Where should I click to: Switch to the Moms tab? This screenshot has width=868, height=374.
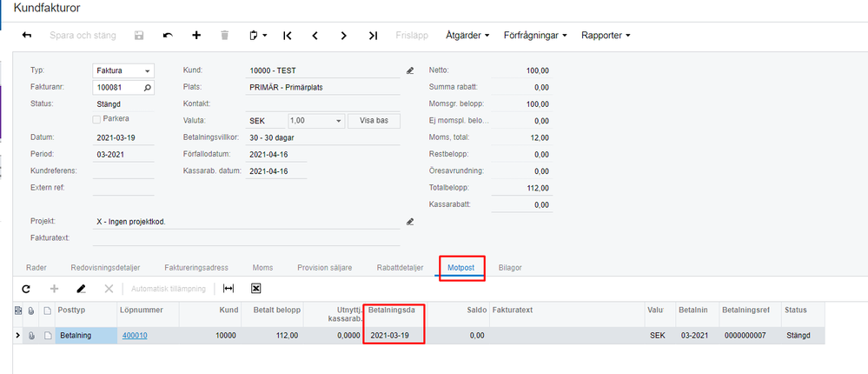click(262, 268)
